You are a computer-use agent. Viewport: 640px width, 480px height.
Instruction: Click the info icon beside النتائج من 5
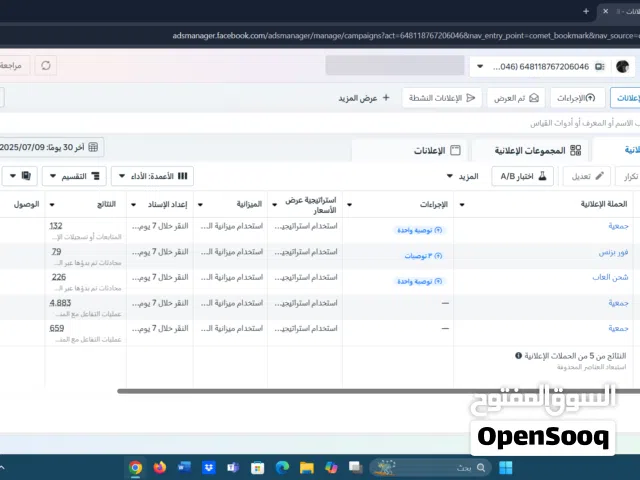click(x=518, y=356)
